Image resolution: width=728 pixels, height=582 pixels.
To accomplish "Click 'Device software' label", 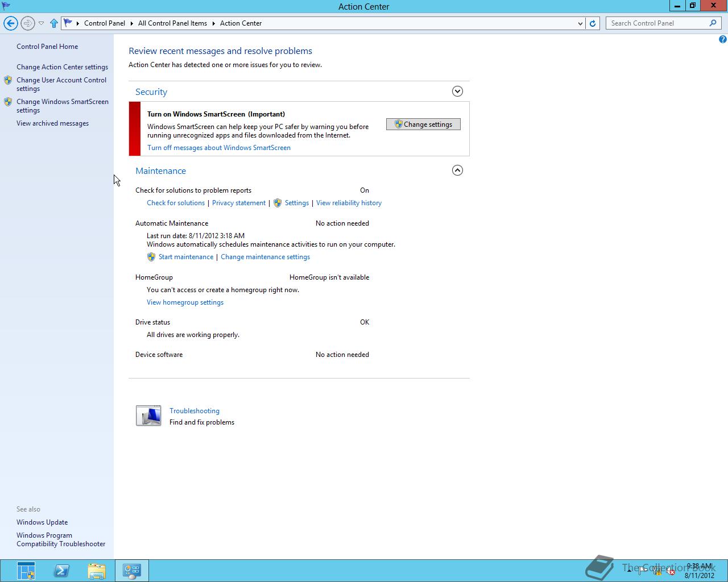I will point(159,355).
